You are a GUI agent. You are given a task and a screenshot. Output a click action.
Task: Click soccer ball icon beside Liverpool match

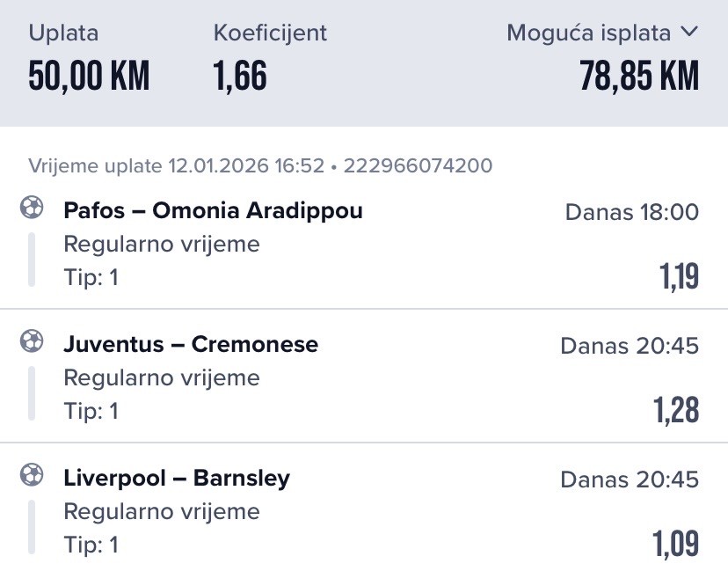32,476
